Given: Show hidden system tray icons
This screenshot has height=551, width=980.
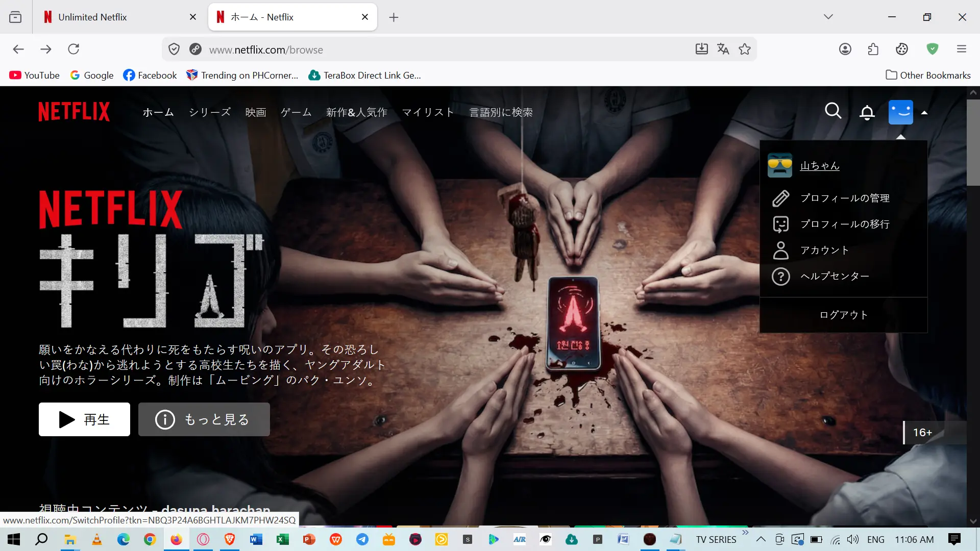Looking at the screenshot, I should tap(761, 539).
